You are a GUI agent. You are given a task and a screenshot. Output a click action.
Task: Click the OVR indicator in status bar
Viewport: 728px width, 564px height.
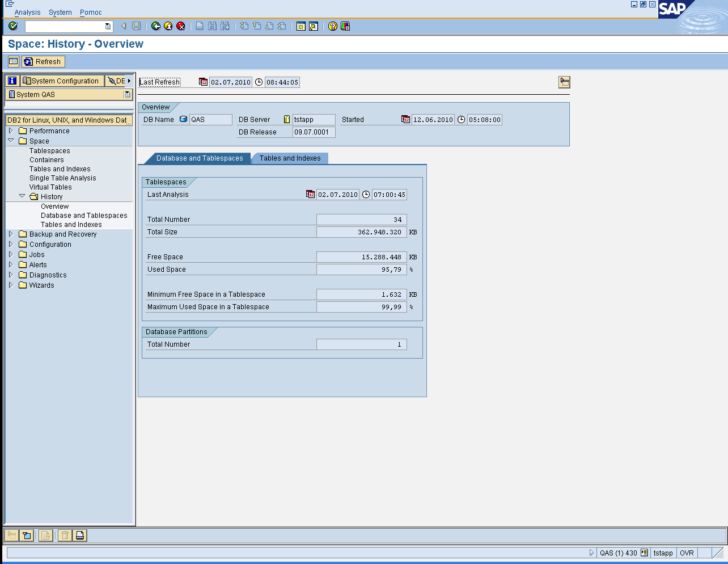click(x=687, y=553)
